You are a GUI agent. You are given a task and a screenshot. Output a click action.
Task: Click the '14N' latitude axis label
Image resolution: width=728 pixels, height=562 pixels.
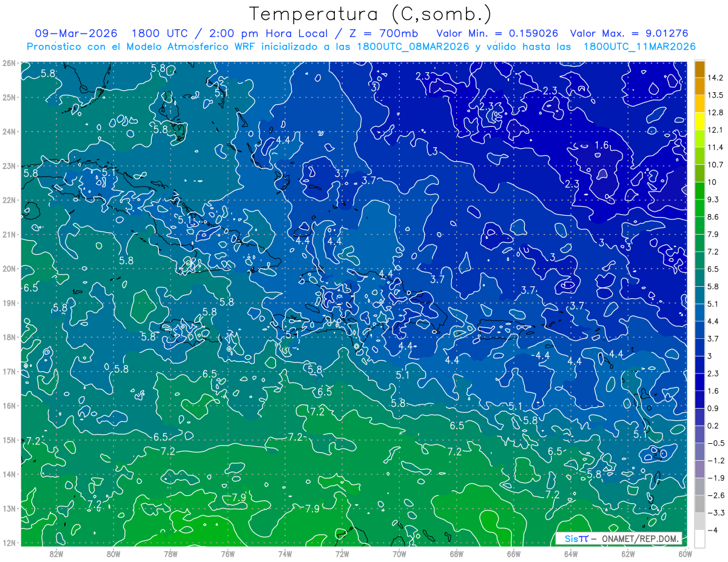tap(8, 474)
